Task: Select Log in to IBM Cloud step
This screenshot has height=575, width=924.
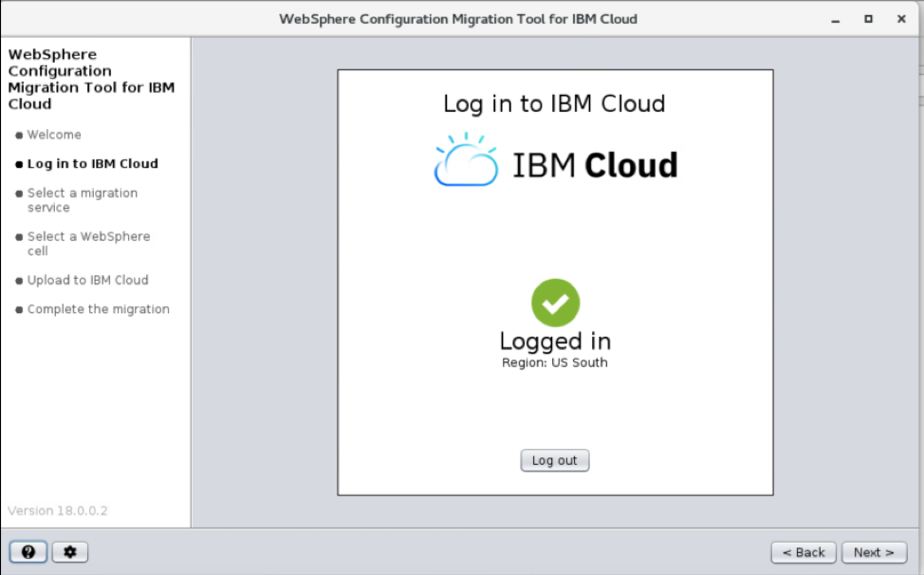Action: click(92, 164)
